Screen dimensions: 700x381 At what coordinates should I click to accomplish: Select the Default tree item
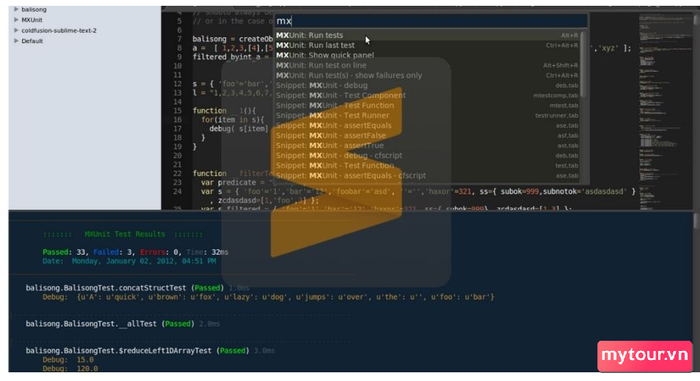pos(32,41)
